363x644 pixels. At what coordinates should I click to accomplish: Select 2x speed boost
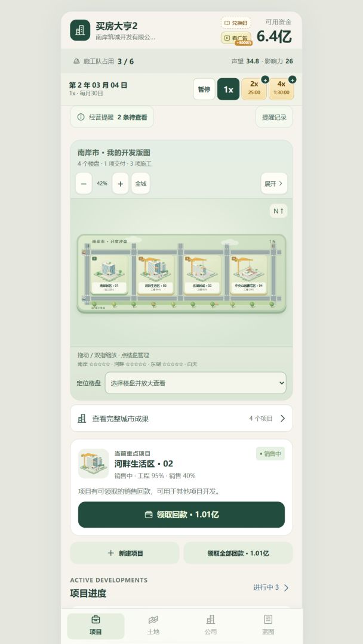(x=254, y=89)
